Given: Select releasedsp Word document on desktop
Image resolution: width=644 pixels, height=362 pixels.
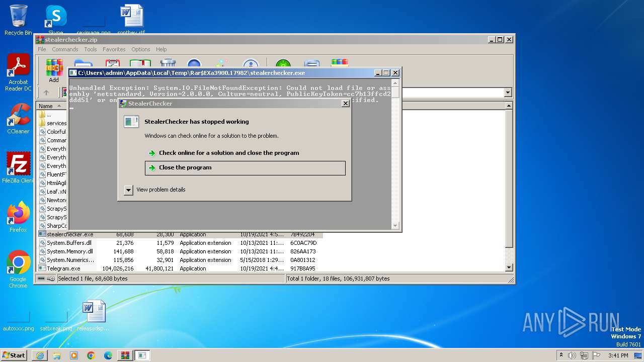Looking at the screenshot, I should point(94,315).
